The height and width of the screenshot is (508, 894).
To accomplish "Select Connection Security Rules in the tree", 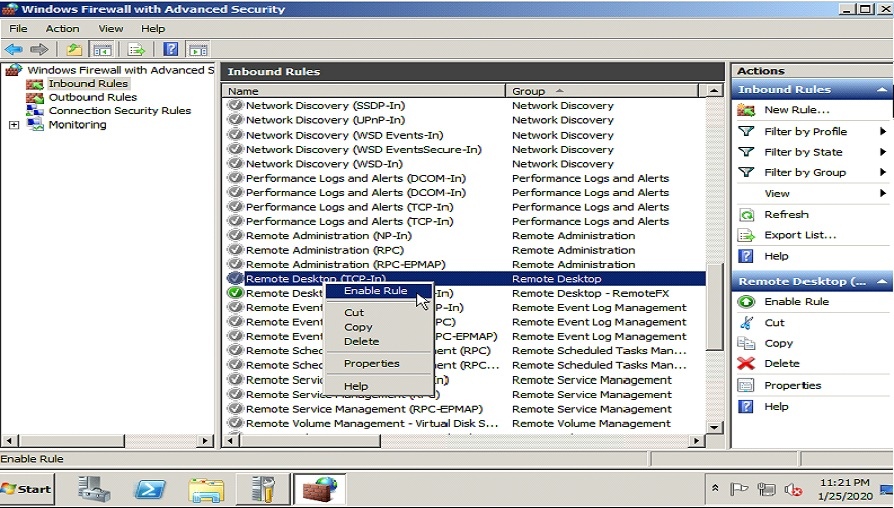I will click(x=120, y=111).
